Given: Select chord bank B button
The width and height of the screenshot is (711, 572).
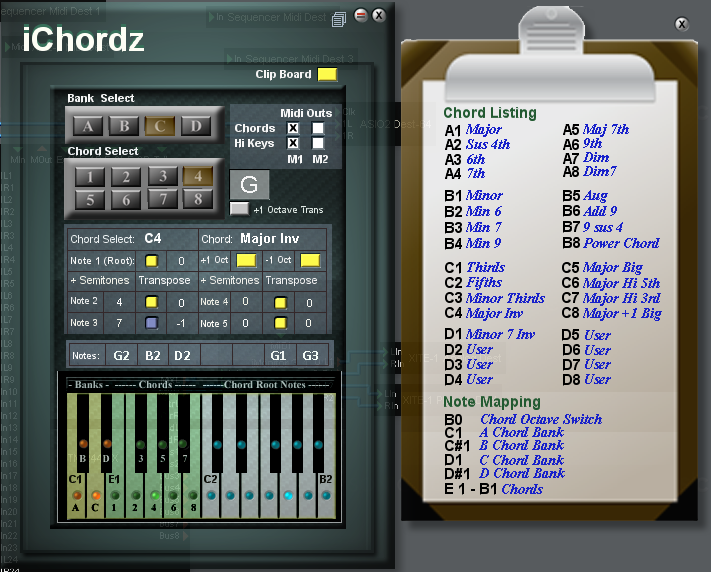Looking at the screenshot, I should (x=124, y=126).
